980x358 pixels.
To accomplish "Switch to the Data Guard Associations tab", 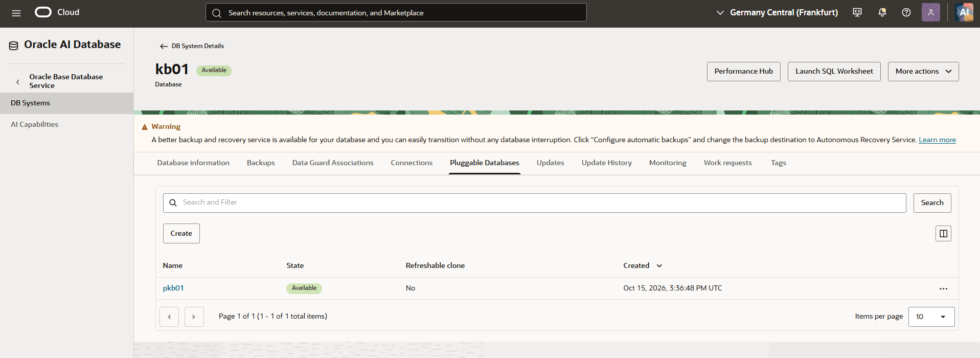I will (x=333, y=163).
